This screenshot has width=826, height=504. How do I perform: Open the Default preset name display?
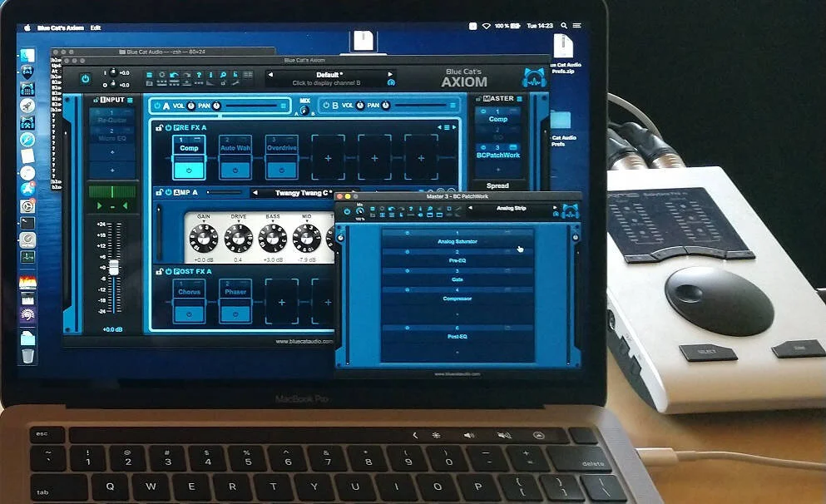pyautogui.click(x=329, y=75)
